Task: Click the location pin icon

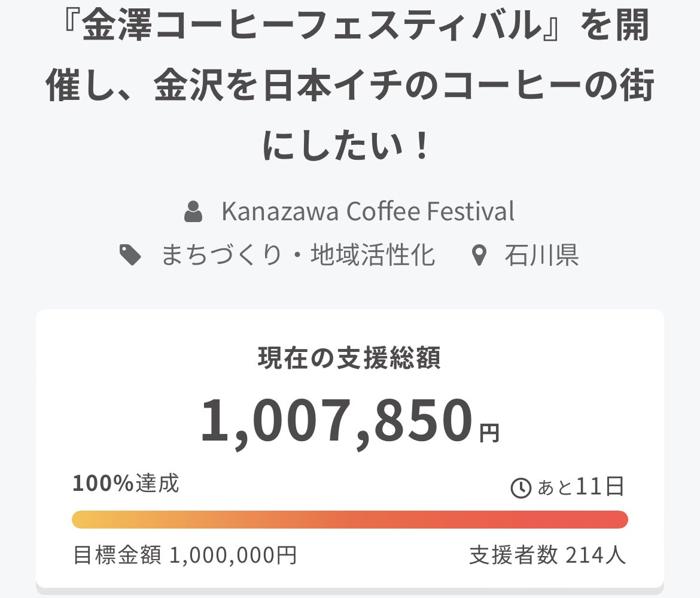Action: 479,256
